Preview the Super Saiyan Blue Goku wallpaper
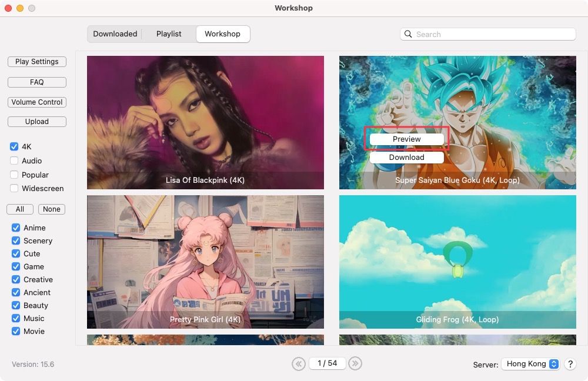 coord(406,139)
